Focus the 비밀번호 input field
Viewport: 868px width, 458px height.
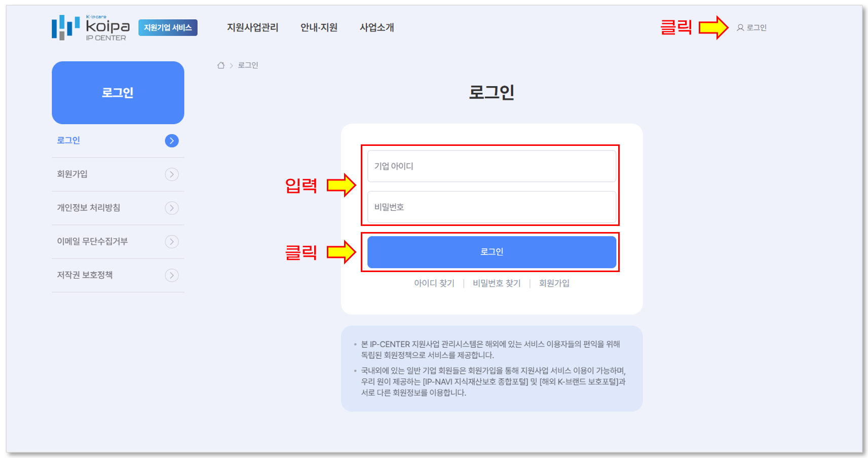click(x=492, y=207)
